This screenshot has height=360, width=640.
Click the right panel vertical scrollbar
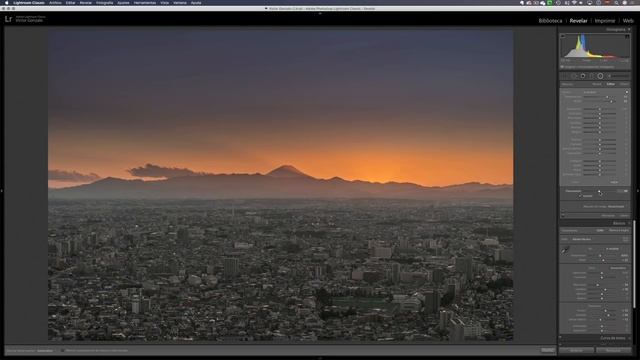[x=634, y=264]
